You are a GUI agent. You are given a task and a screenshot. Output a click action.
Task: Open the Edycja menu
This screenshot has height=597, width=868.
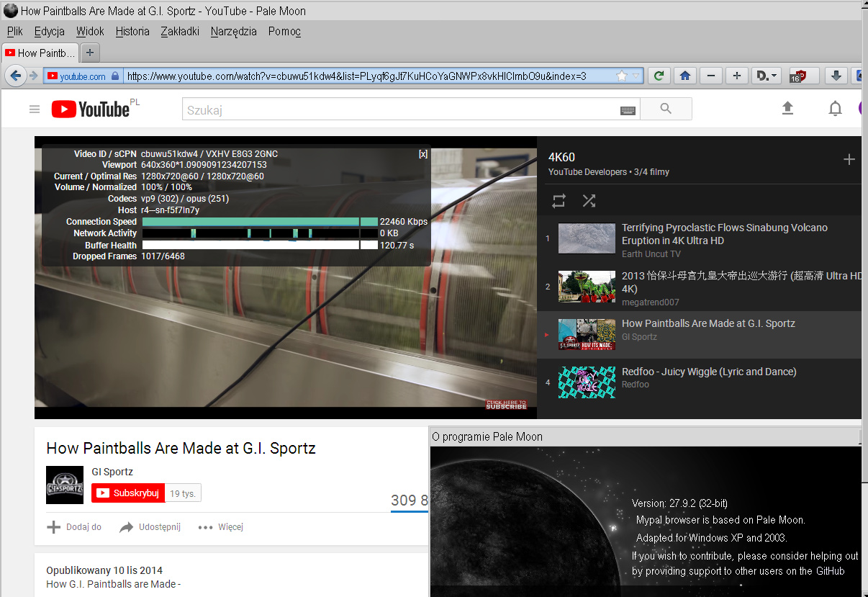50,31
